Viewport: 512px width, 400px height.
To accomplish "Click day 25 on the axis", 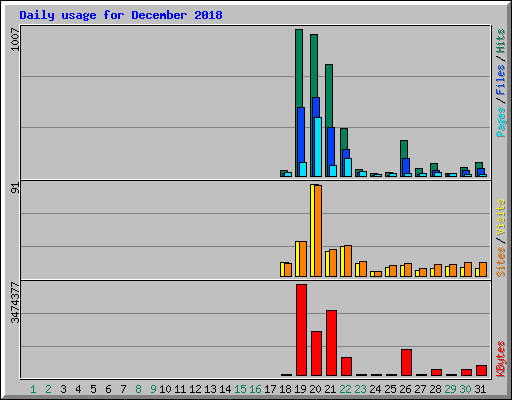I will coord(390,389).
